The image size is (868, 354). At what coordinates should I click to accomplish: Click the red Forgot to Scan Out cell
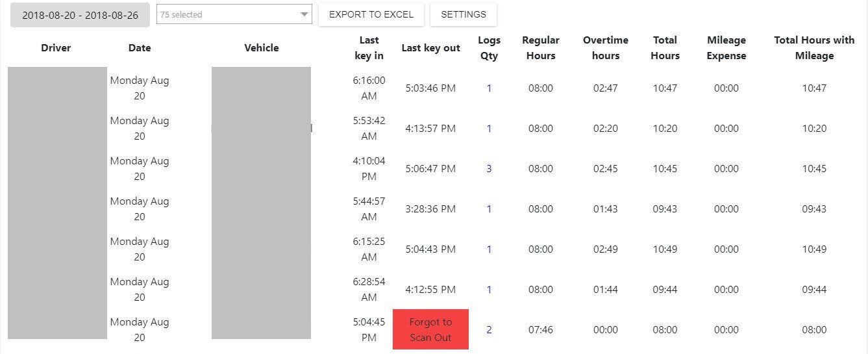tap(430, 330)
